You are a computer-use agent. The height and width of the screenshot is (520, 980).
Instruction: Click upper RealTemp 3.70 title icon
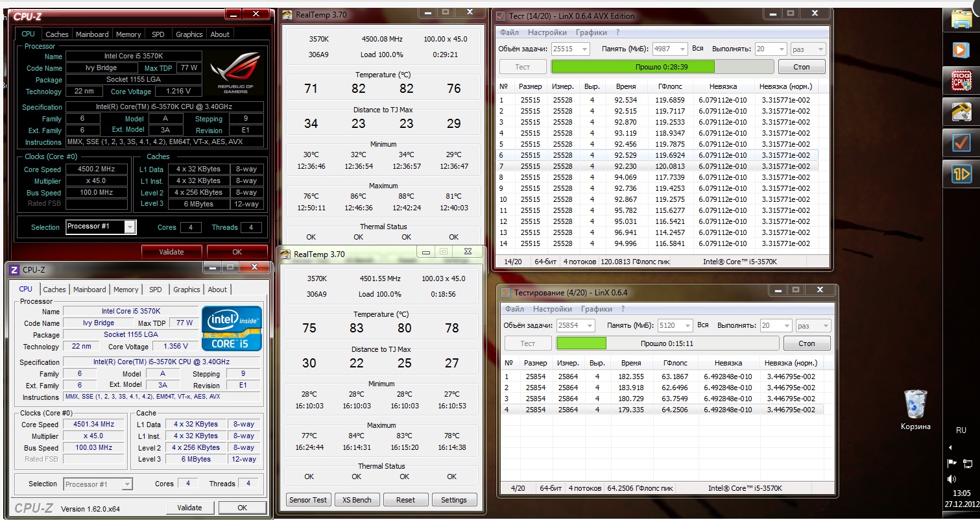pyautogui.click(x=287, y=16)
